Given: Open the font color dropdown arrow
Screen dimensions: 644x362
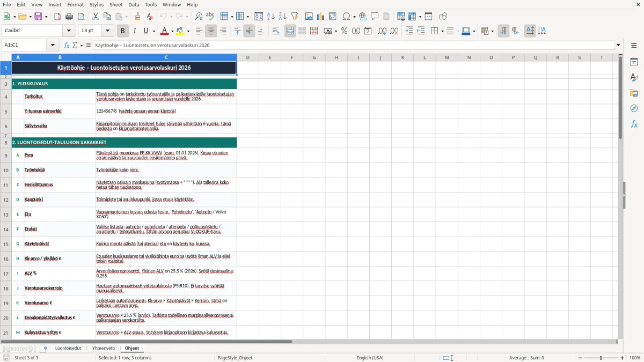Looking at the screenshot, I should pos(172,31).
